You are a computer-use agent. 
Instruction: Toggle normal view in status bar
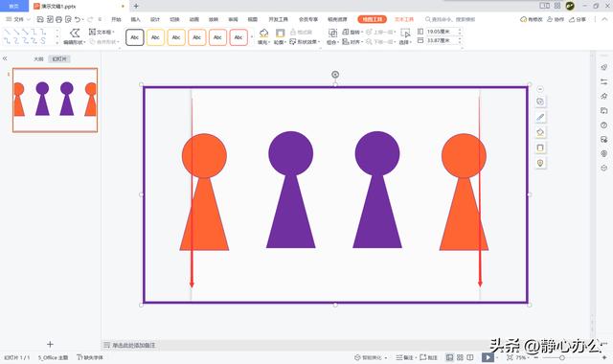[x=450, y=357]
